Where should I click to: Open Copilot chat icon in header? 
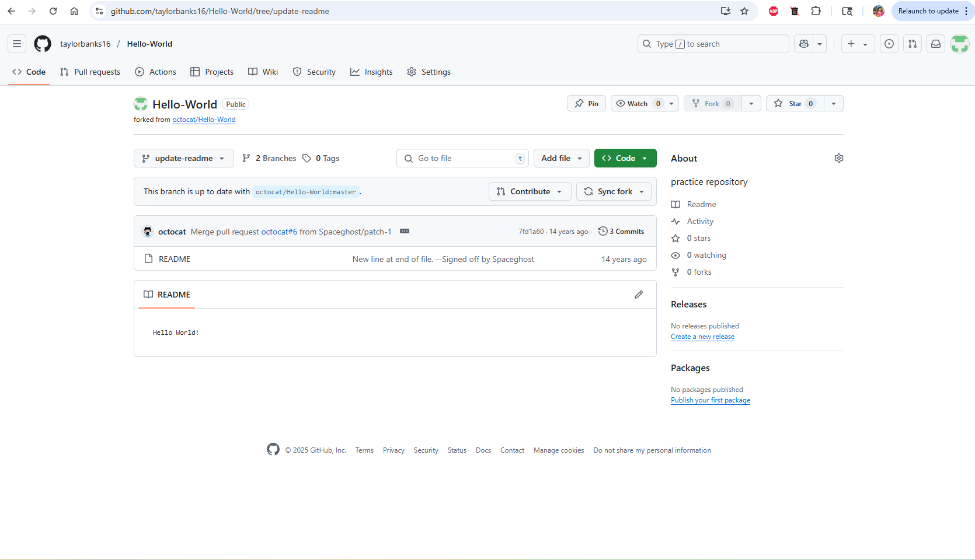click(804, 44)
